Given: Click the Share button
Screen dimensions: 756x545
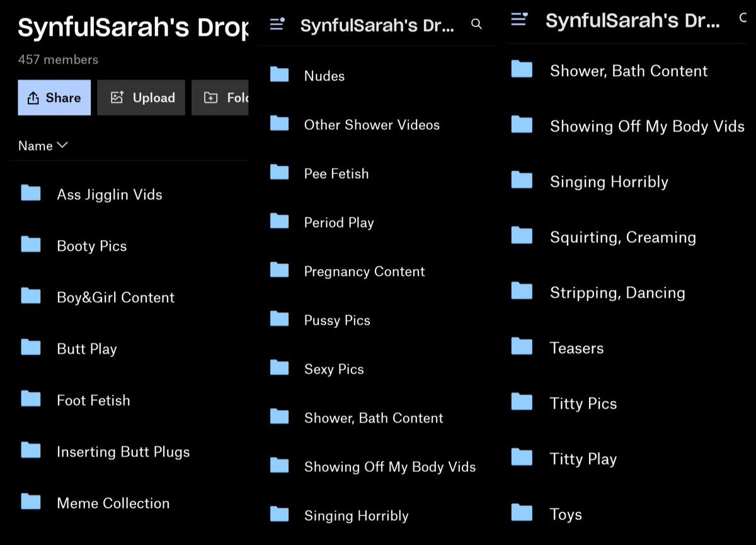Looking at the screenshot, I should point(54,98).
